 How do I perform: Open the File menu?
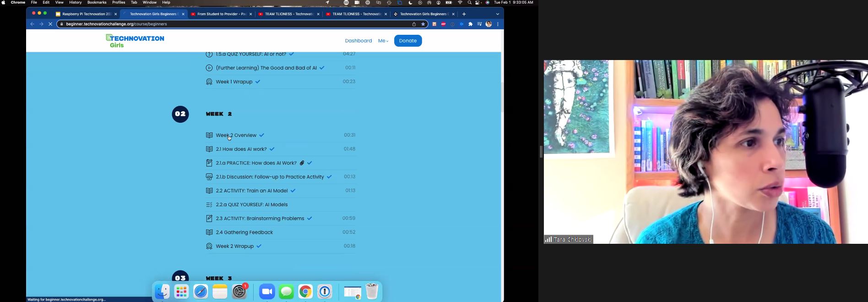tap(34, 3)
